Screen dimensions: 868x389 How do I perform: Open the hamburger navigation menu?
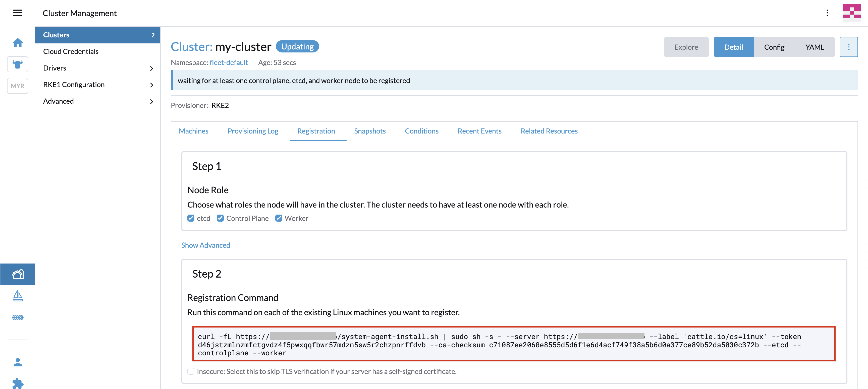click(x=18, y=13)
